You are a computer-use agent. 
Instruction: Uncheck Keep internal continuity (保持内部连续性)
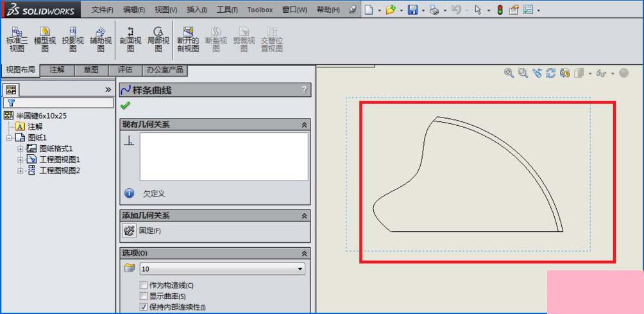click(143, 307)
